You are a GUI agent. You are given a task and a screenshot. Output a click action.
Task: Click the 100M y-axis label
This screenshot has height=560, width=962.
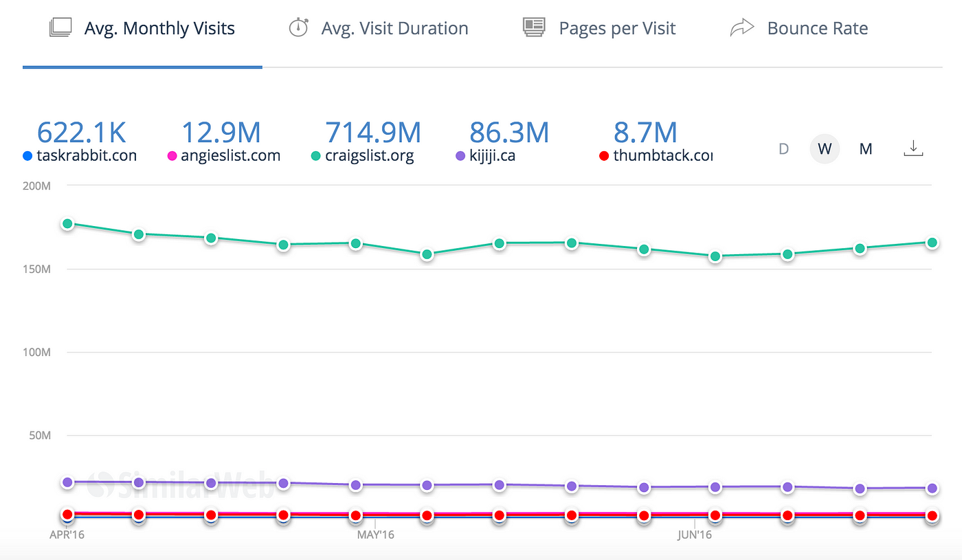[38, 352]
